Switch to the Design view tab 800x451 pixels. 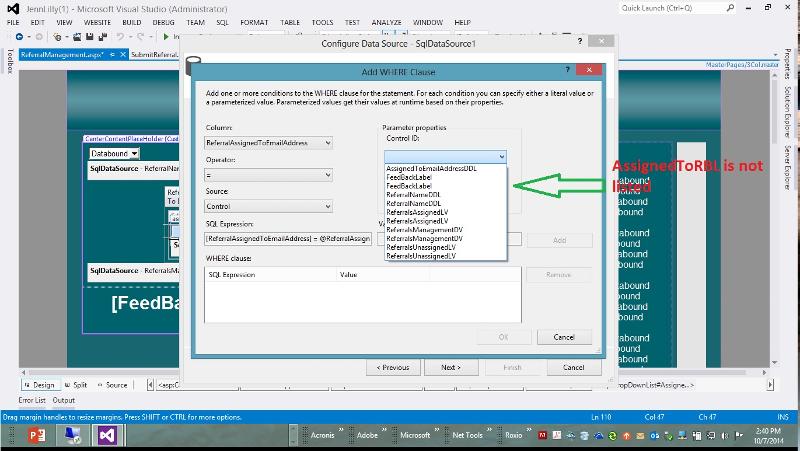click(x=39, y=385)
